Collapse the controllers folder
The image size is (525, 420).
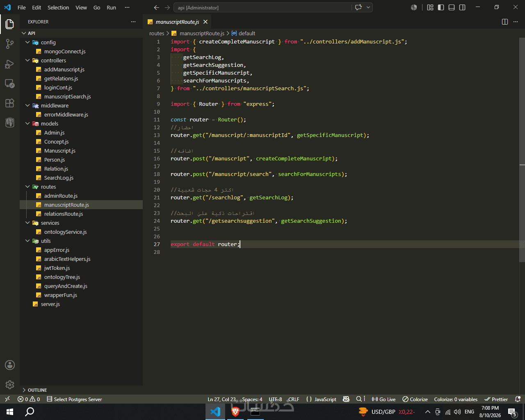tap(81, 60)
